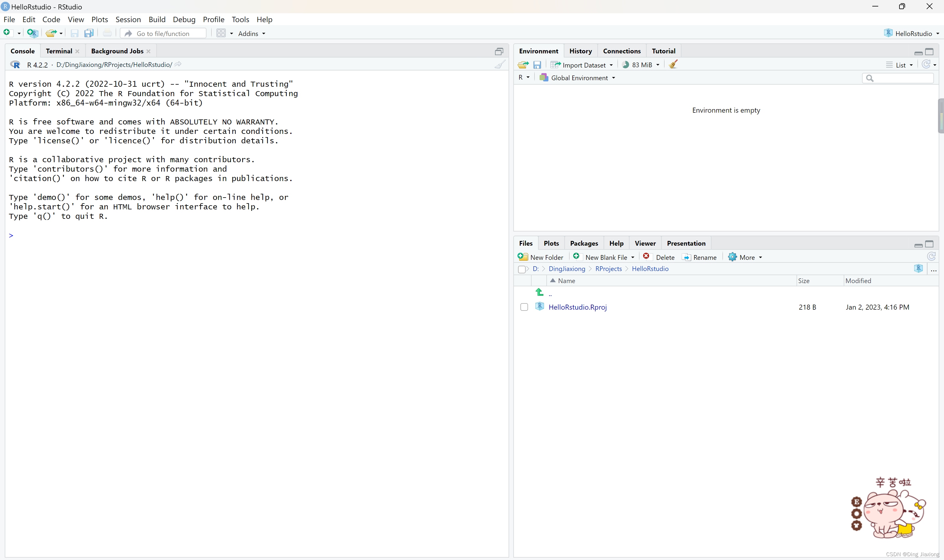This screenshot has width=944, height=560.
Task: Click the Go to file/function field
Action: click(163, 34)
